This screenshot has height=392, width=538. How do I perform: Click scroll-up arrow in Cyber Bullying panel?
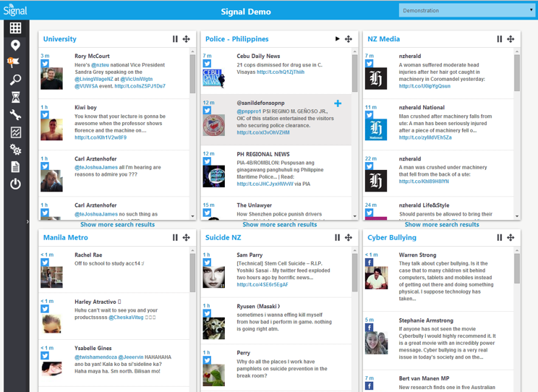click(x=517, y=250)
